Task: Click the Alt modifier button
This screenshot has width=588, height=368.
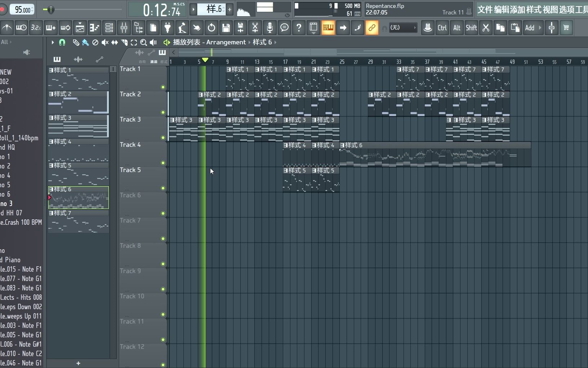Action: point(457,28)
